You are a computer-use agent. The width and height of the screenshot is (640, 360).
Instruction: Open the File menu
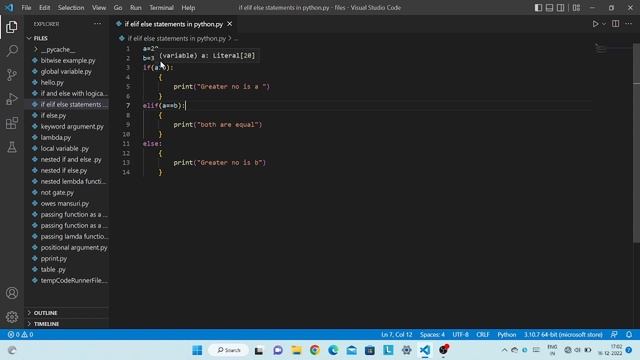point(26,8)
